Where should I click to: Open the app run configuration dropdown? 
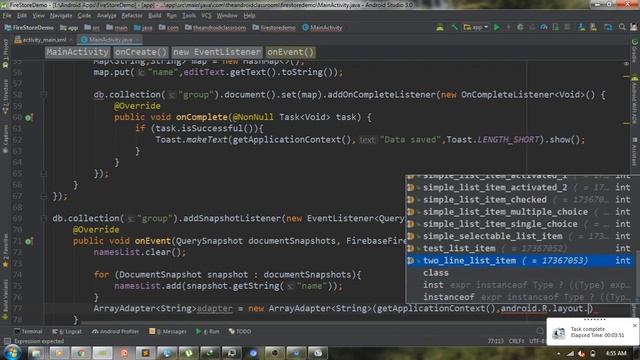point(476,27)
